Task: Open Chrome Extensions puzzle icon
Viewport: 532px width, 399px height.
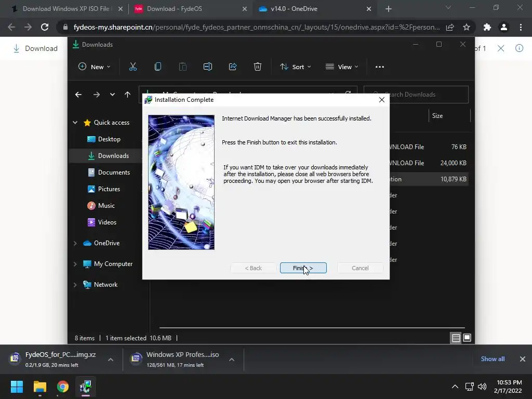Action: (487, 27)
